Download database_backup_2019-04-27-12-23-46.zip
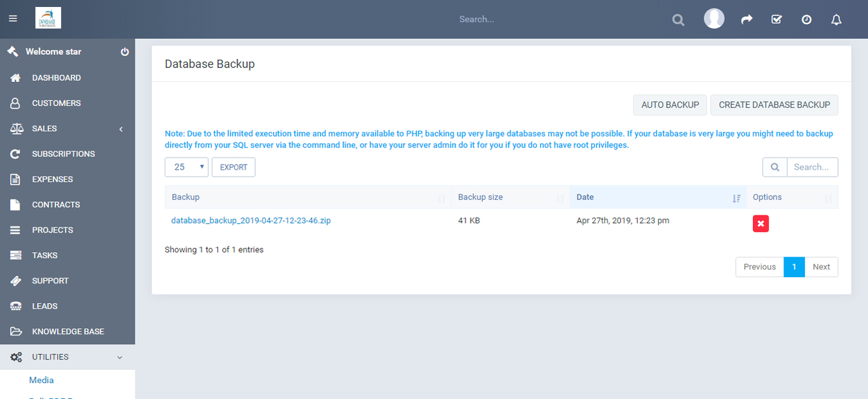 [x=251, y=220]
